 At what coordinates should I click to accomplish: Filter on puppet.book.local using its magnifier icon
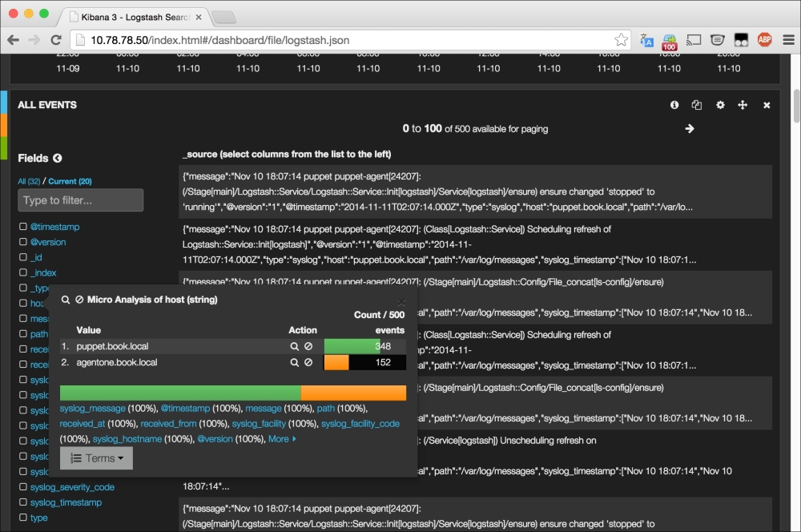point(295,347)
